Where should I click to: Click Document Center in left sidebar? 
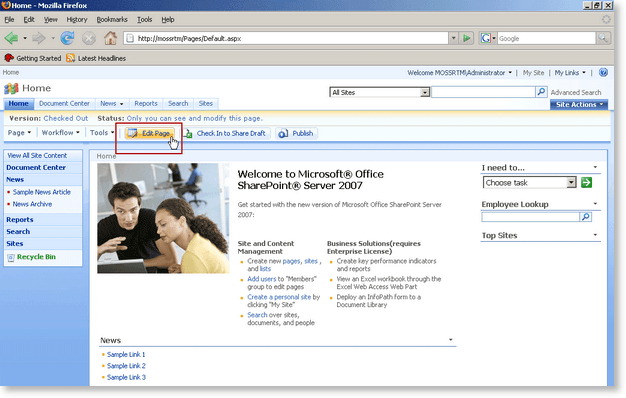pos(36,168)
